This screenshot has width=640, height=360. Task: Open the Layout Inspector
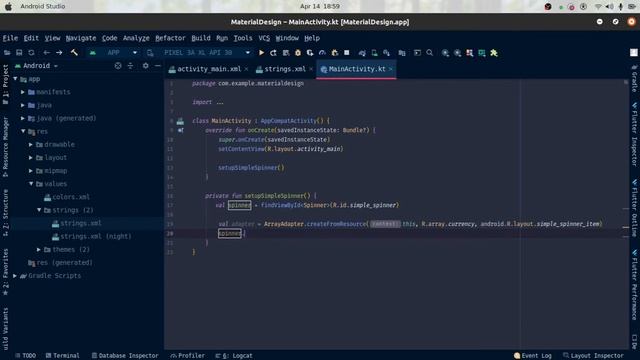point(593,356)
